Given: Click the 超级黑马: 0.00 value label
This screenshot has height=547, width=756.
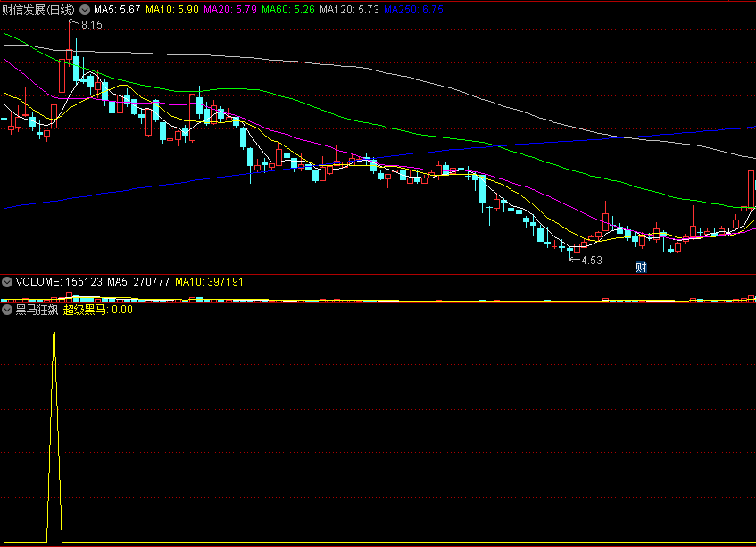Looking at the screenshot, I should coord(98,310).
